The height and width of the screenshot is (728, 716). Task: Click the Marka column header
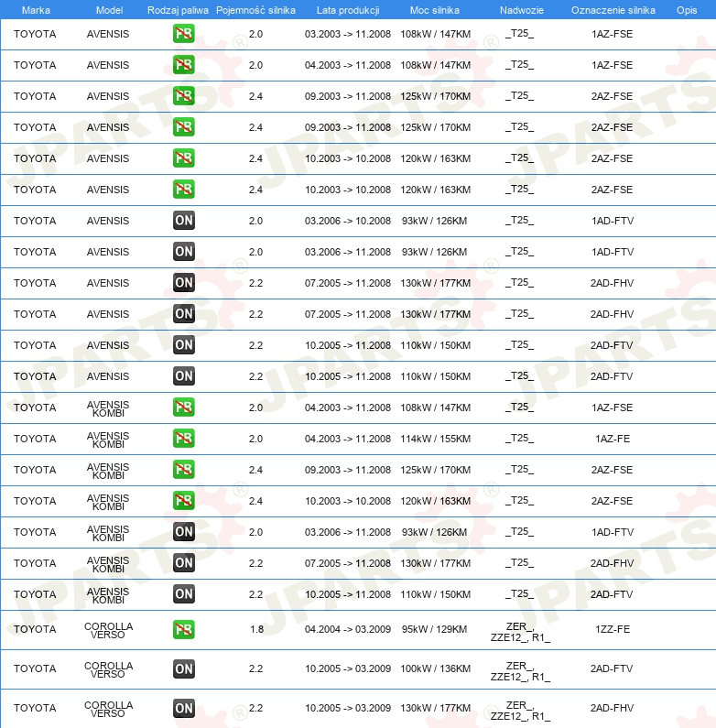click(x=36, y=10)
